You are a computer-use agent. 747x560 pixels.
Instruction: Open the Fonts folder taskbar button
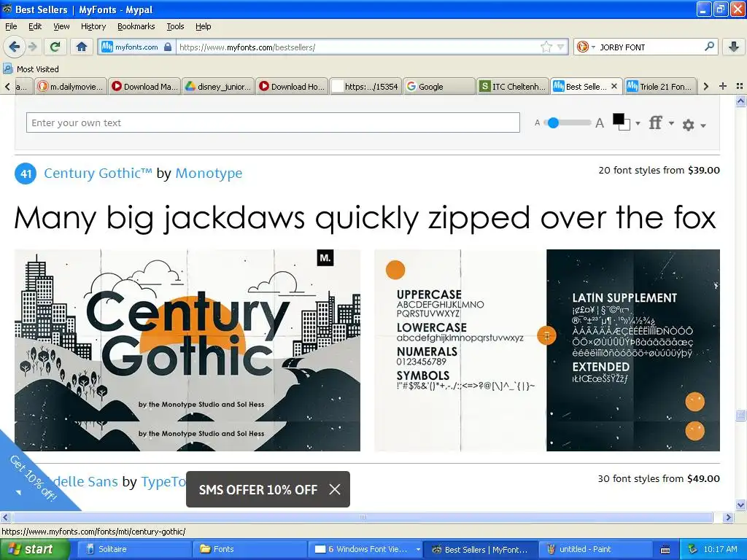(249, 549)
